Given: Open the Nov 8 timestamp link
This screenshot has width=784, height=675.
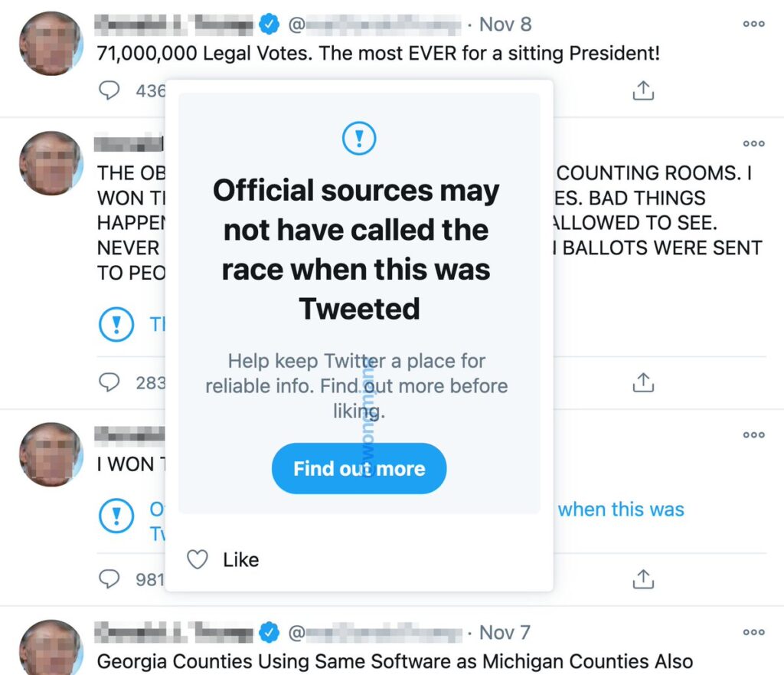Looking at the screenshot, I should click(x=505, y=25).
